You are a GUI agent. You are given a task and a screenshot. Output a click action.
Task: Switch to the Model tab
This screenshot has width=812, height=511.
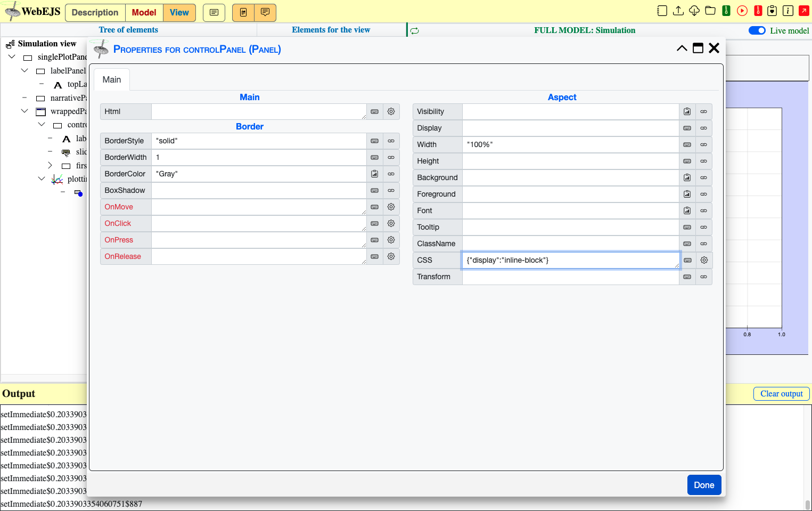(144, 12)
